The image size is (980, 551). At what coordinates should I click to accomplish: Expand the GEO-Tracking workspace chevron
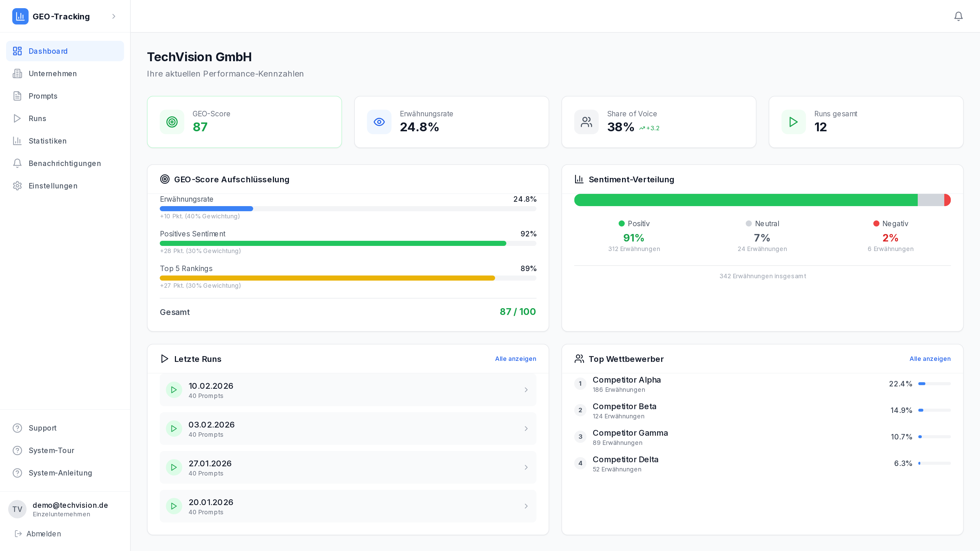[x=113, y=16]
